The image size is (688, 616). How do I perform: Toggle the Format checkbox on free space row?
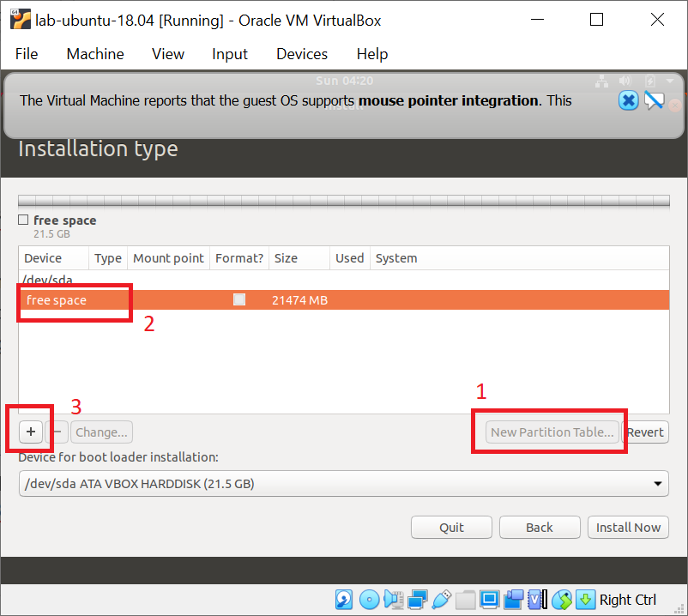coord(239,299)
